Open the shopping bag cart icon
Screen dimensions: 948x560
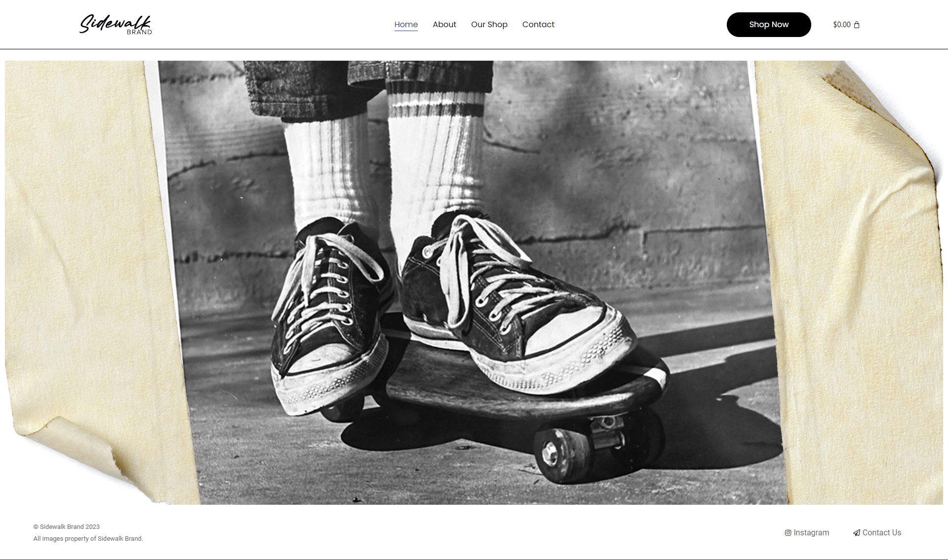(857, 25)
